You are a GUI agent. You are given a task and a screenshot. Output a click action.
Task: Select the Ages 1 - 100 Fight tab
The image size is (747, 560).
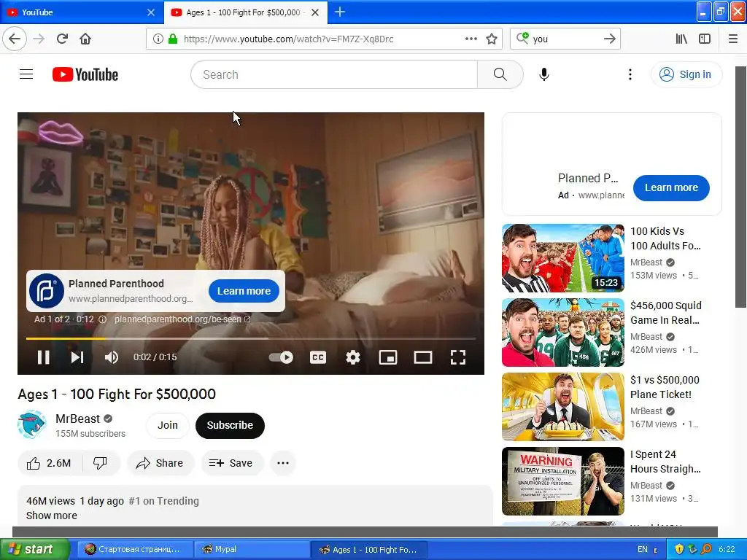[x=239, y=12]
